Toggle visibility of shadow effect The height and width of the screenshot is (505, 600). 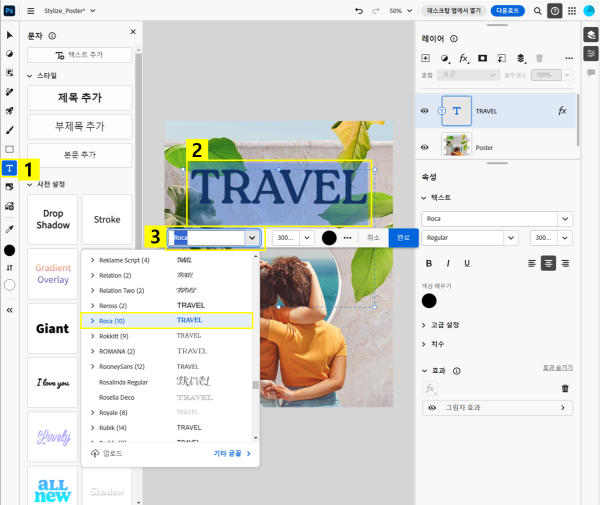432,408
